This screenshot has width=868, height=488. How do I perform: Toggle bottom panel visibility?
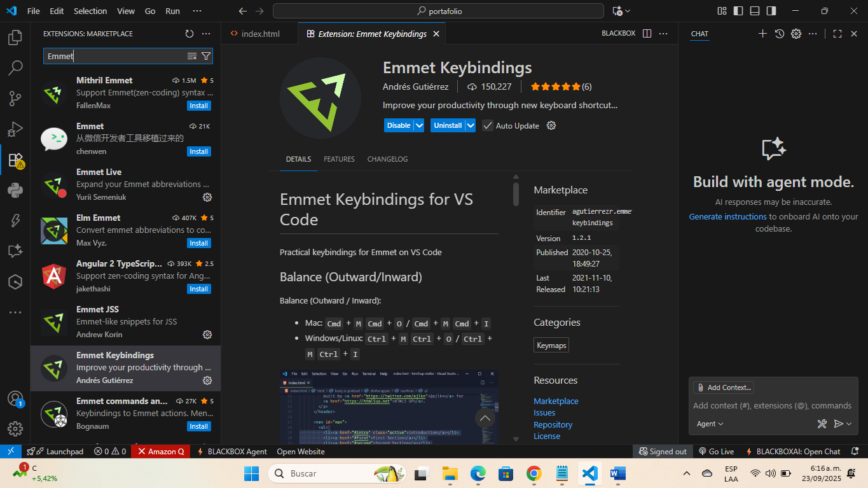755,11
